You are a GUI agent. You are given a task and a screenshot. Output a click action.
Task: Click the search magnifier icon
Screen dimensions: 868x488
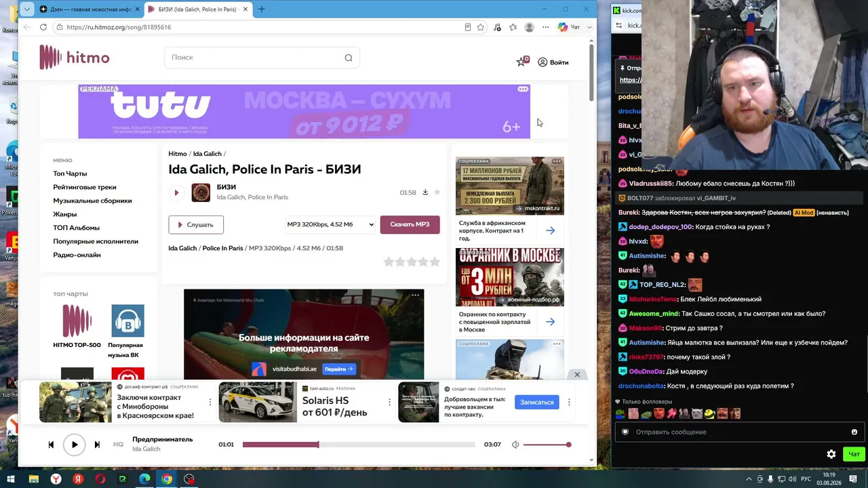(349, 58)
